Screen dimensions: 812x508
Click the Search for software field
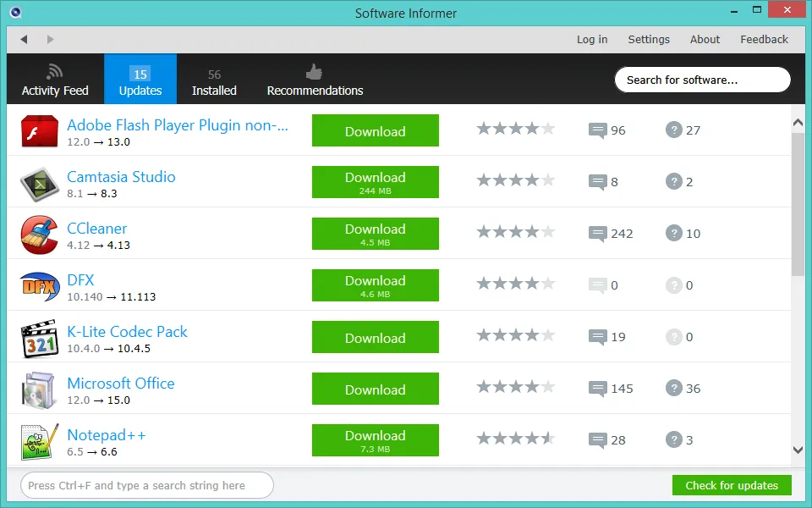coord(702,80)
